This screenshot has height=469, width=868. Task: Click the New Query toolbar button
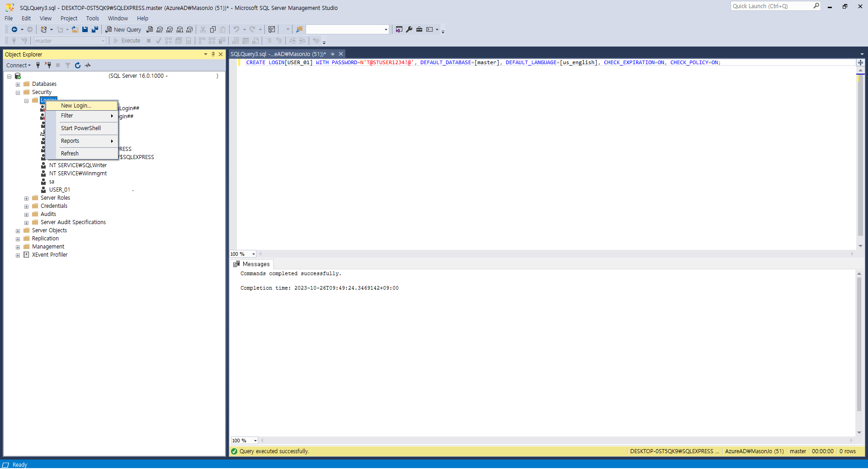tap(123, 29)
